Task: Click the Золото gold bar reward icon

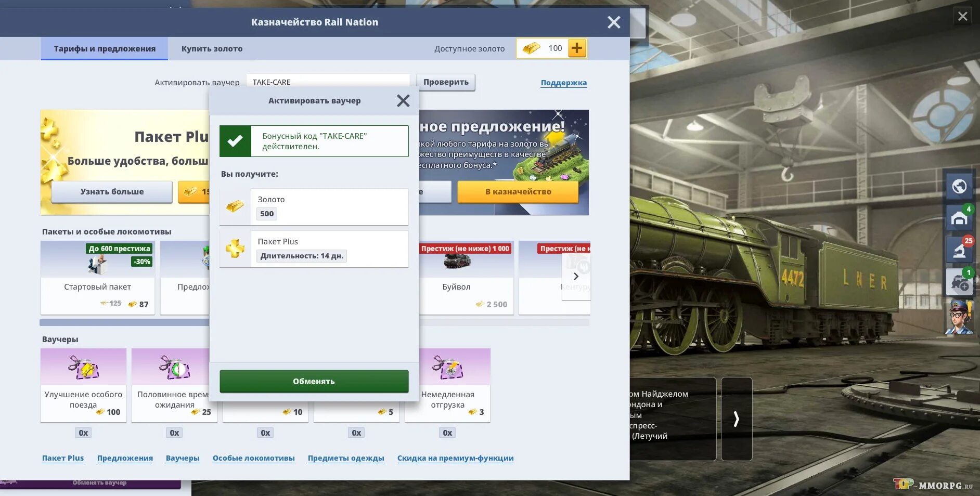Action: [x=235, y=206]
